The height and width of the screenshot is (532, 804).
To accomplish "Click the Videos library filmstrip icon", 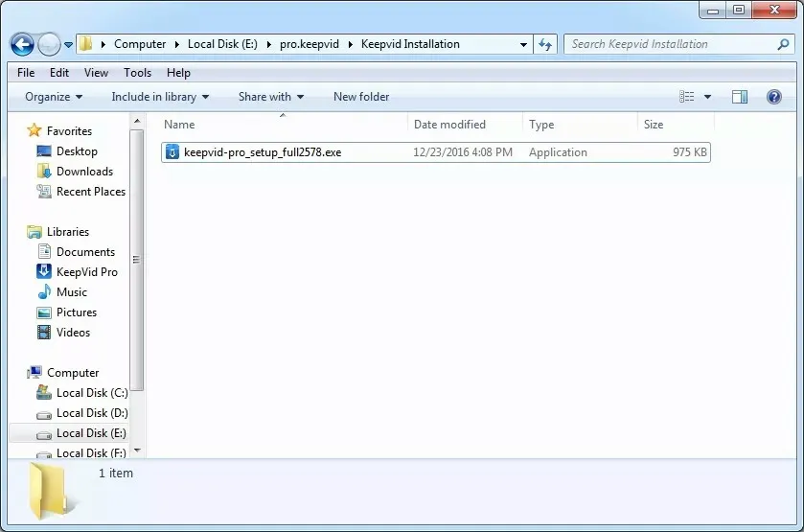I will tap(44, 332).
